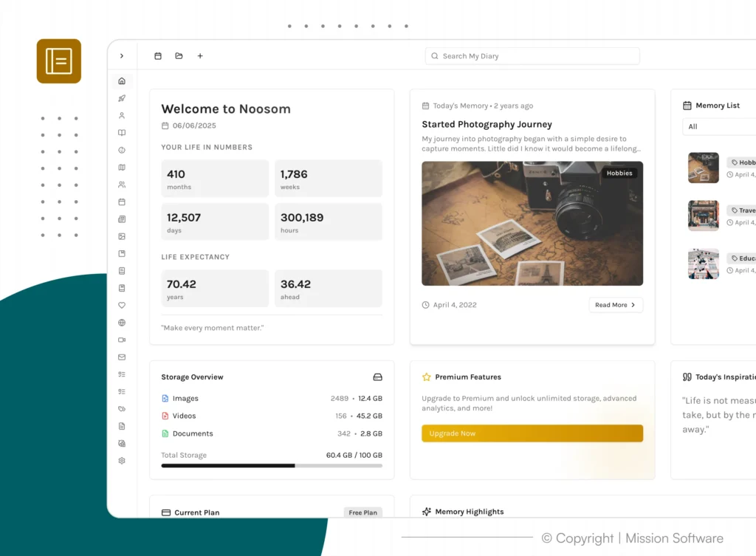Screen dimensions: 756x556
Task: Select the Hobbies tag on memory photo
Action: (x=619, y=173)
